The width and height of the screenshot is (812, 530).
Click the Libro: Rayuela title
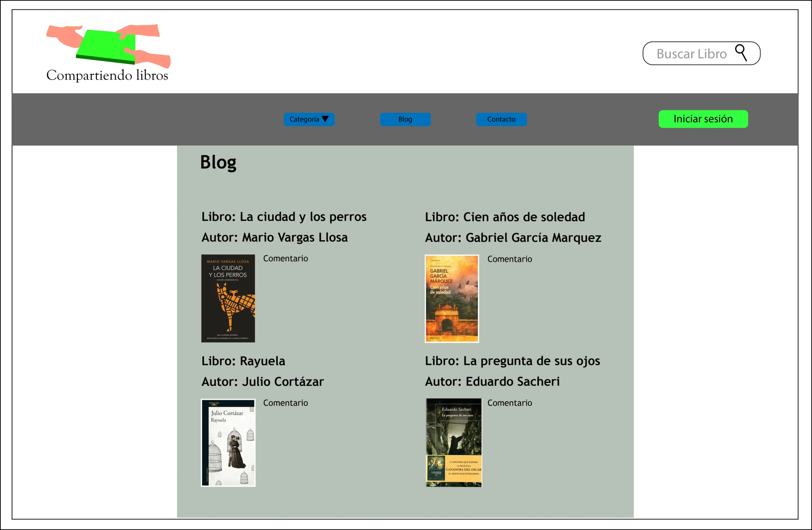243,361
